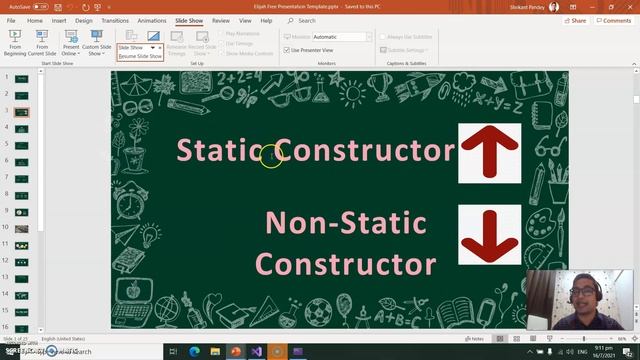Open the Review tab

coord(221,20)
